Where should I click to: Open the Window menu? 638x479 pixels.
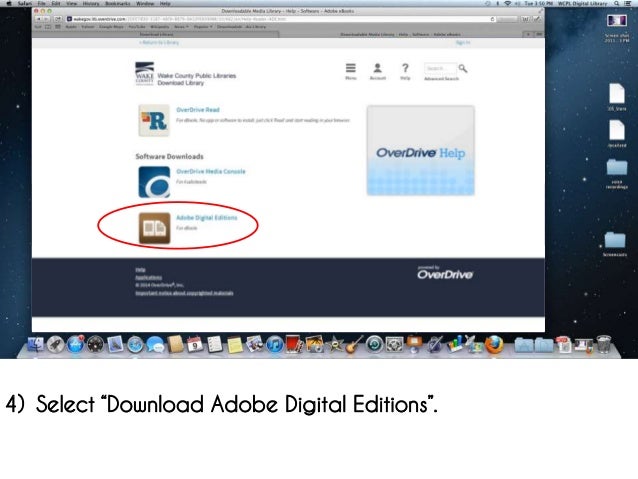coord(144,3)
